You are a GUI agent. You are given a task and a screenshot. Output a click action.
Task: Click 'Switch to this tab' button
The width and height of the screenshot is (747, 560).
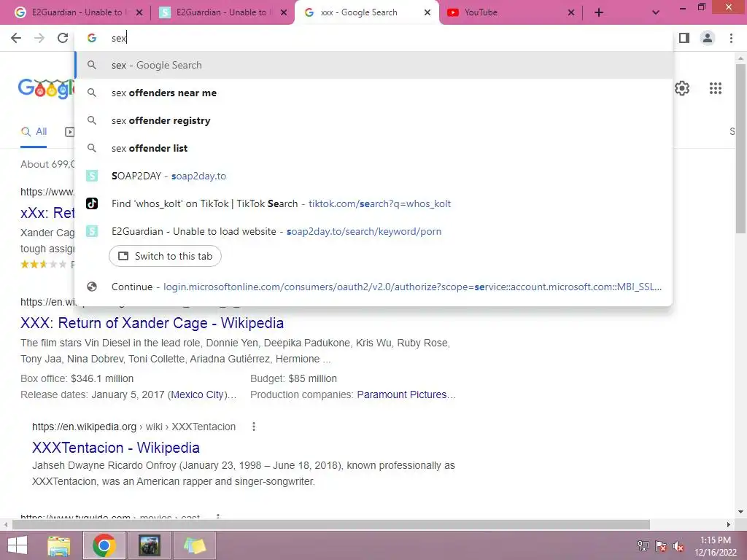pyautogui.click(x=165, y=256)
